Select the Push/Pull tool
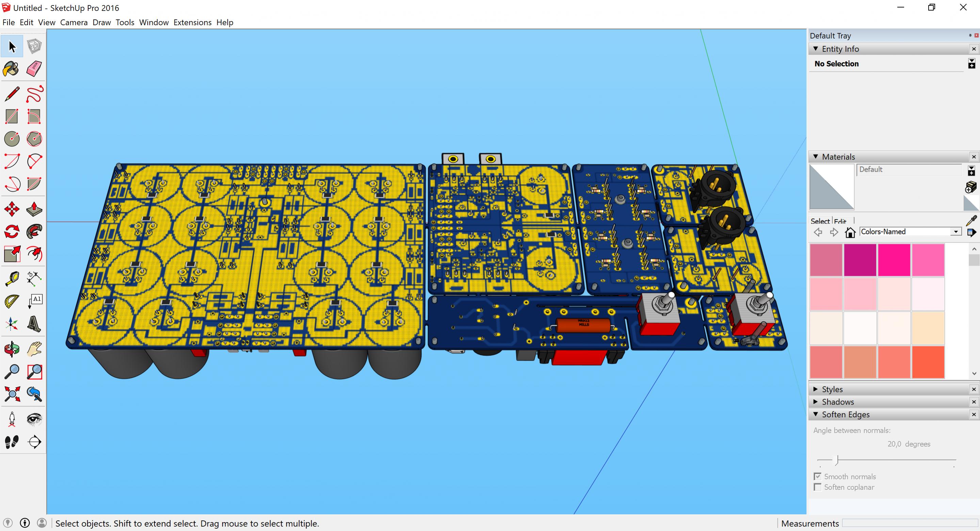980x531 pixels. (x=34, y=209)
